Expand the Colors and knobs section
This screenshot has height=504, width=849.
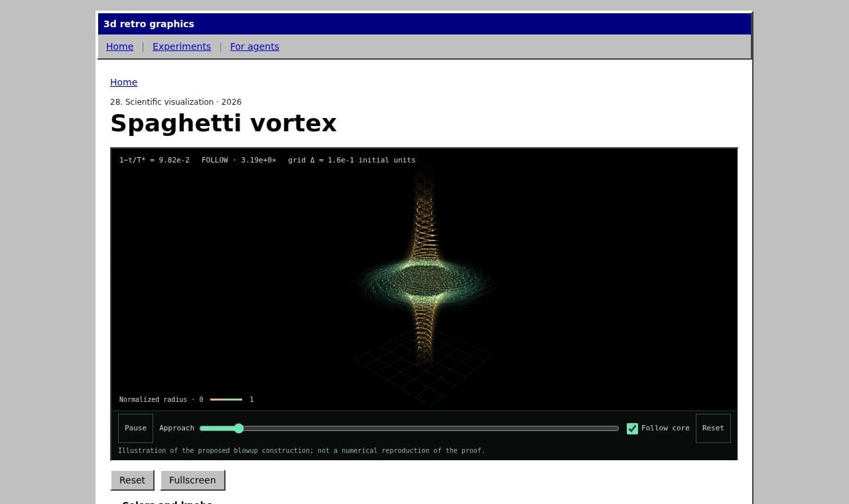click(167, 502)
